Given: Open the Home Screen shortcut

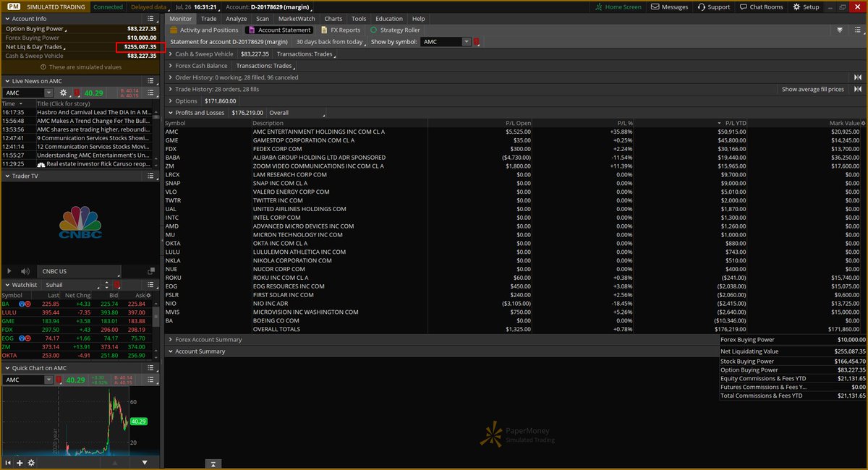Looking at the screenshot, I should [618, 7].
